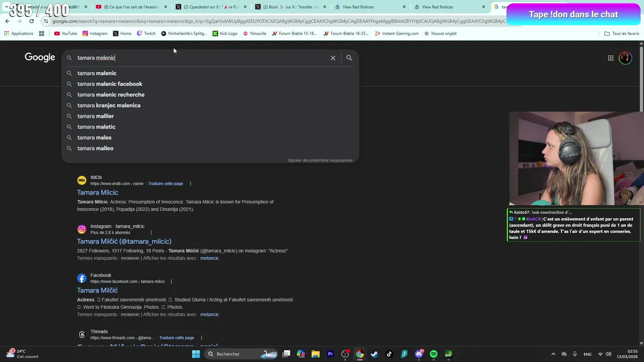This screenshot has height=362, width=644.
Task: Open Task View in taskbar
Action: (x=286, y=354)
